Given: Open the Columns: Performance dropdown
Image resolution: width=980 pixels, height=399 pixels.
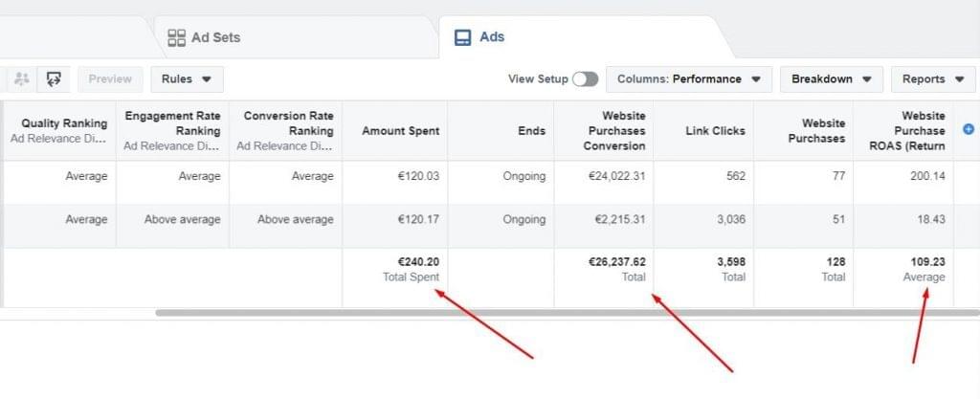Looking at the screenshot, I should [x=689, y=79].
